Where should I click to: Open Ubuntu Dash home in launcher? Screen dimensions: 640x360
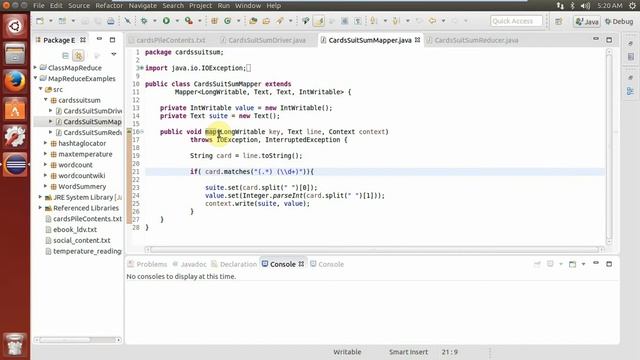point(15,27)
